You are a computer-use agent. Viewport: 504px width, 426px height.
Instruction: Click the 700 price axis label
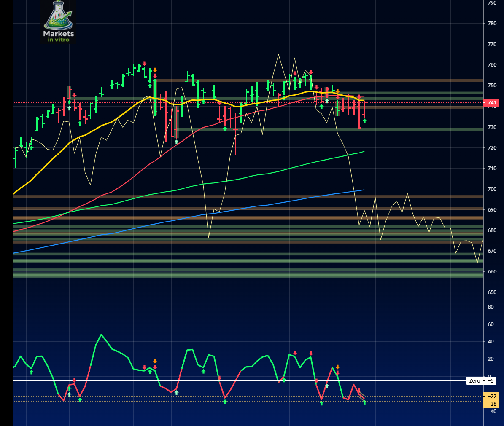492,189
